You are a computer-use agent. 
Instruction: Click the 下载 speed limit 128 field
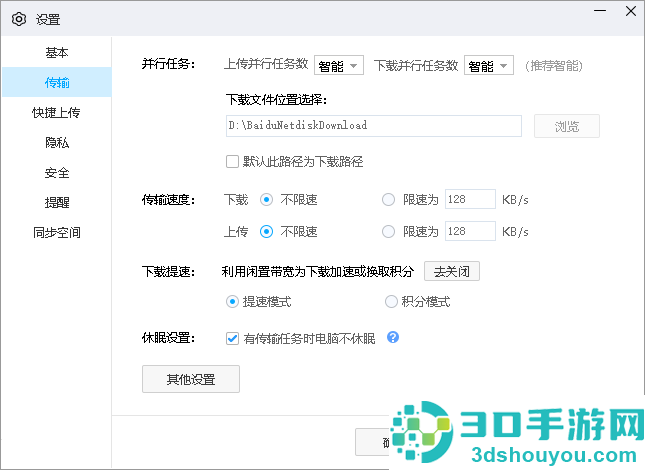[x=470, y=199]
